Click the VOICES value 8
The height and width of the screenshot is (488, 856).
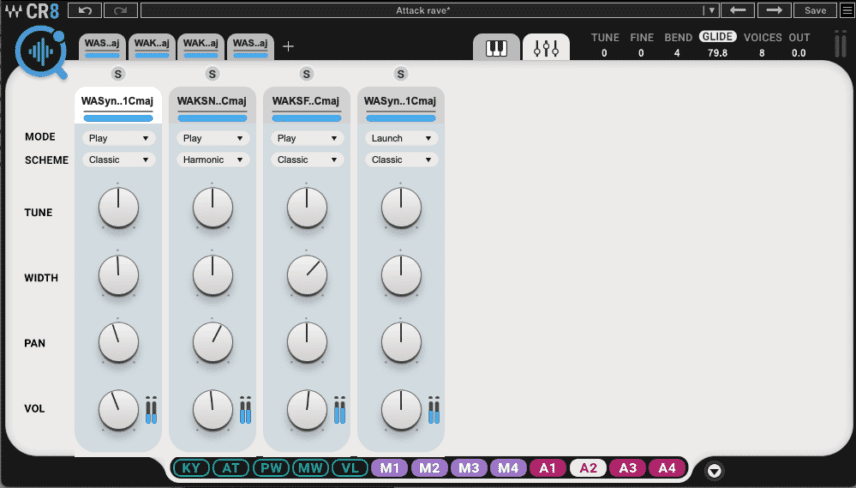[762, 53]
